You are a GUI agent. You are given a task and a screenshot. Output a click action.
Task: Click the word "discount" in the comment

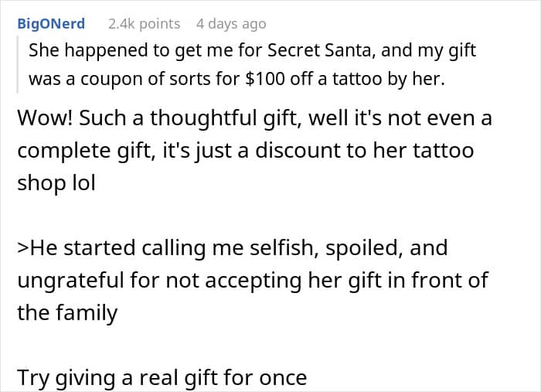click(306, 151)
